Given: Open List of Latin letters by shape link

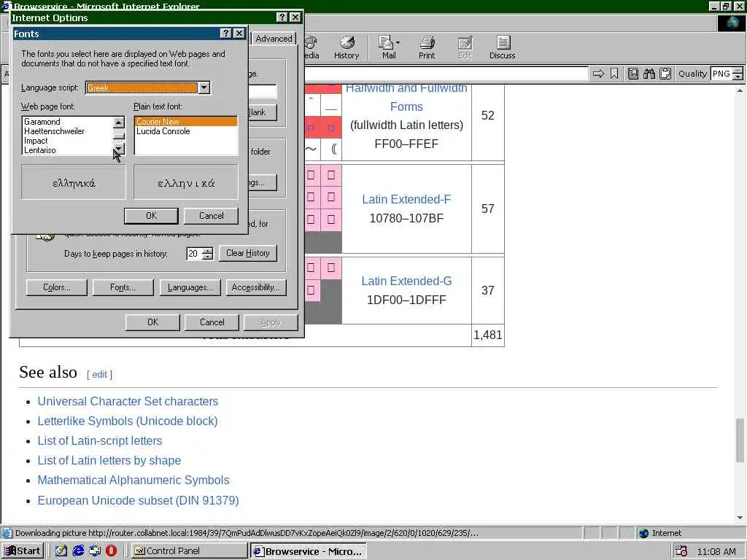Looking at the screenshot, I should [109, 461].
